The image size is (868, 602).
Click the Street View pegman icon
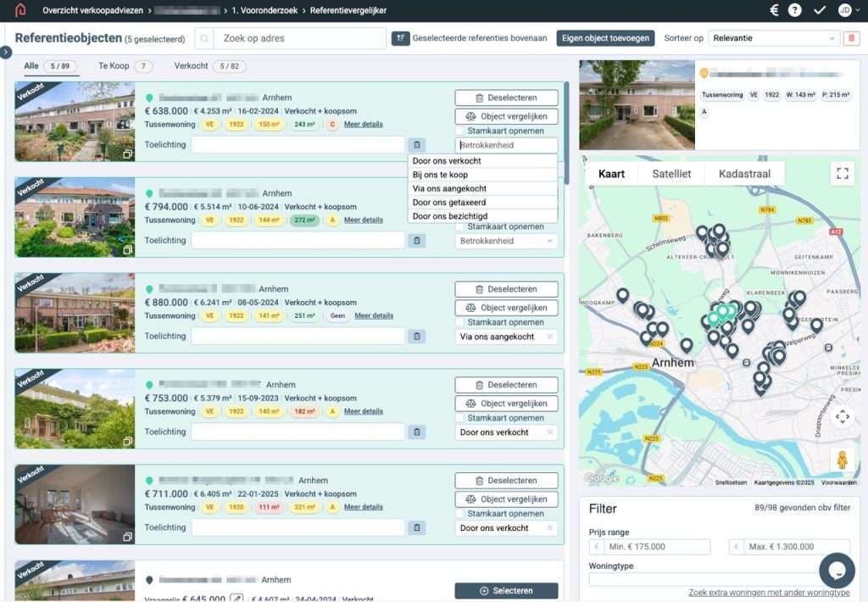(842, 460)
